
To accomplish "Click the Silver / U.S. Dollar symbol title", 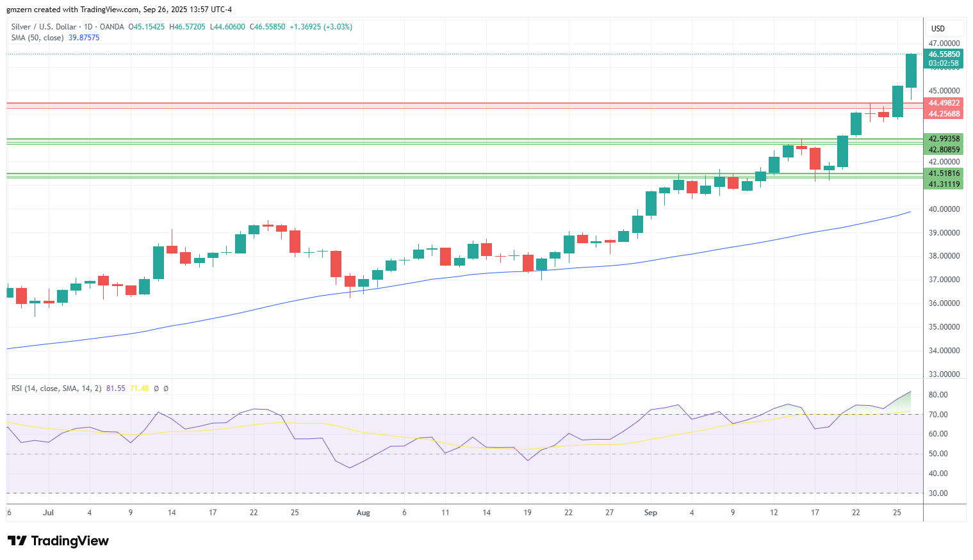I will pyautogui.click(x=44, y=27).
